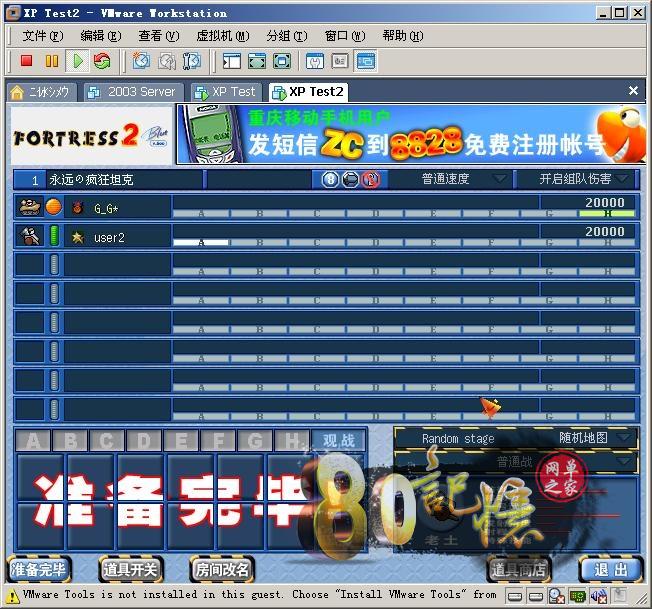
Task: Toggle 观战 spectator mode
Action: pyautogui.click(x=338, y=440)
